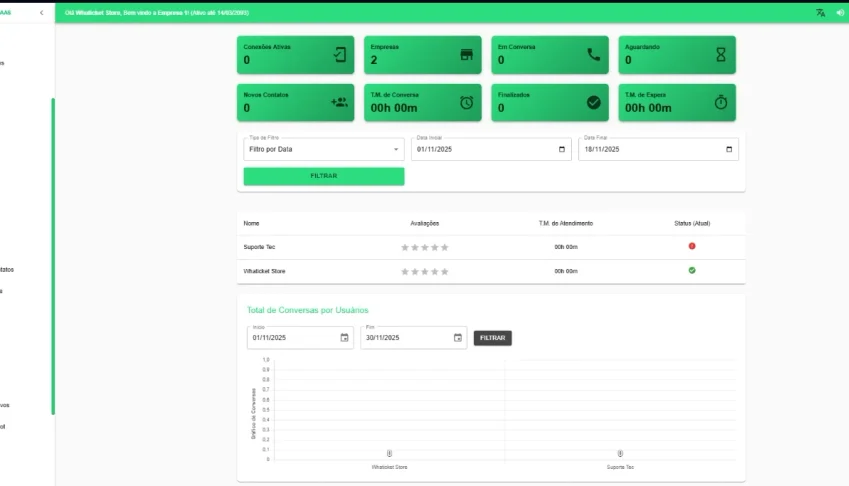Open the Início date calendar icon

pyautogui.click(x=344, y=338)
